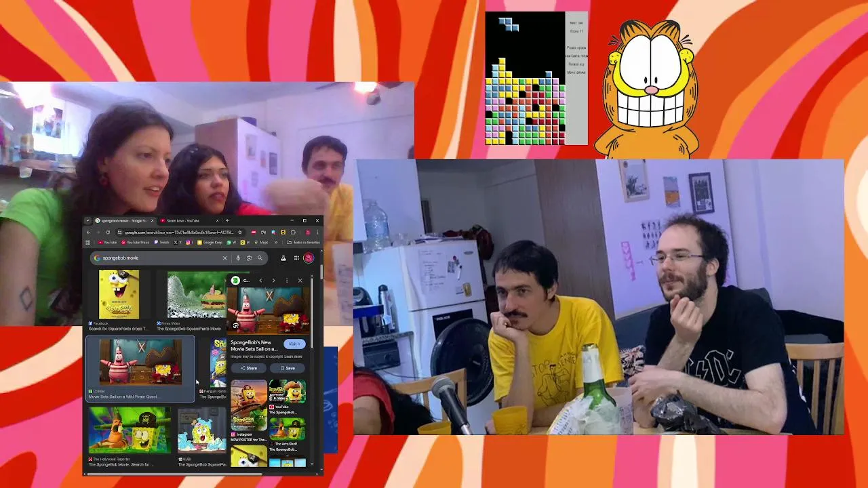The width and height of the screenshot is (868, 488).
Task: Open YouTube related image in panel
Action: tap(288, 391)
